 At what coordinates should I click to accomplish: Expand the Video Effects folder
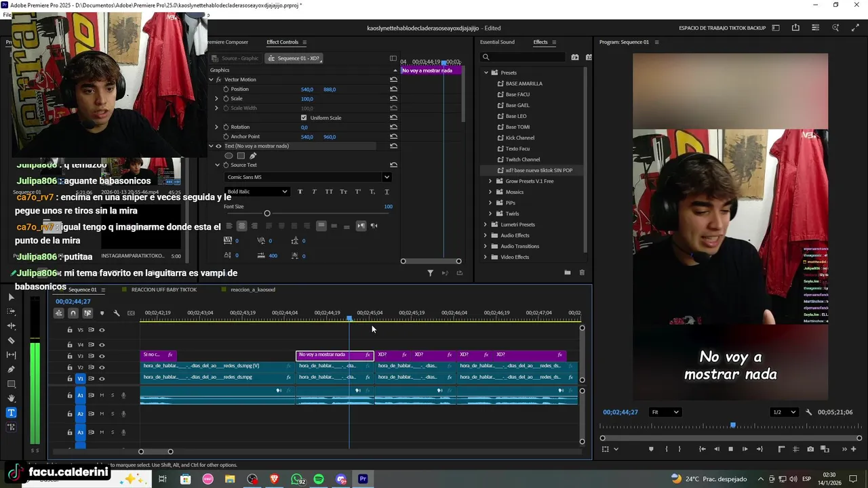point(486,257)
